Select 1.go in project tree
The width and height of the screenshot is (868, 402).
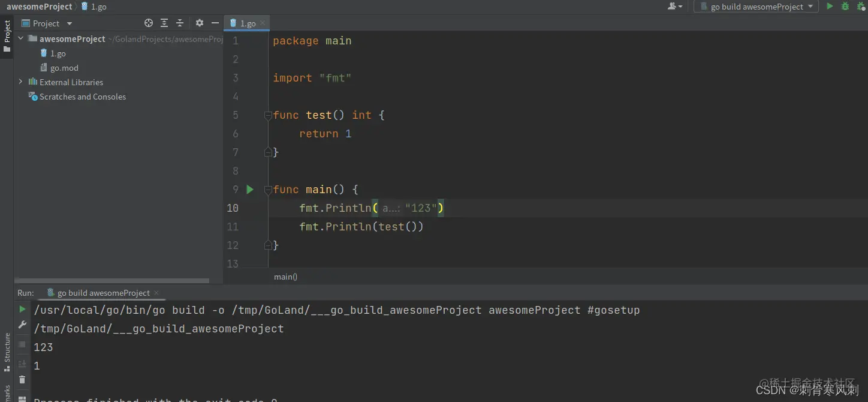click(53, 53)
